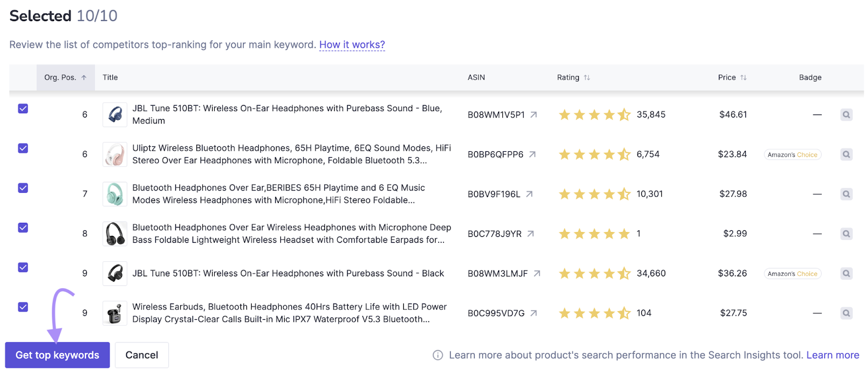
Task: Click magnifier icon for BERIBES headphones row
Action: 846,194
